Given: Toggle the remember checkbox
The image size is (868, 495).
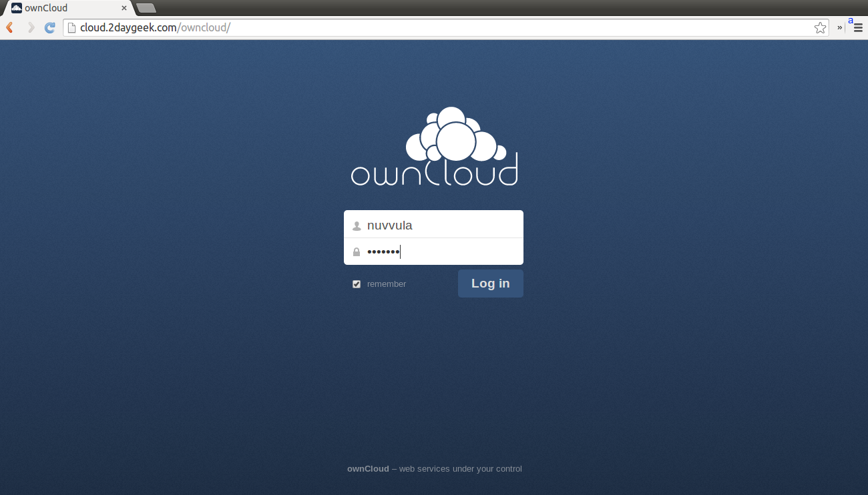Looking at the screenshot, I should point(357,284).
